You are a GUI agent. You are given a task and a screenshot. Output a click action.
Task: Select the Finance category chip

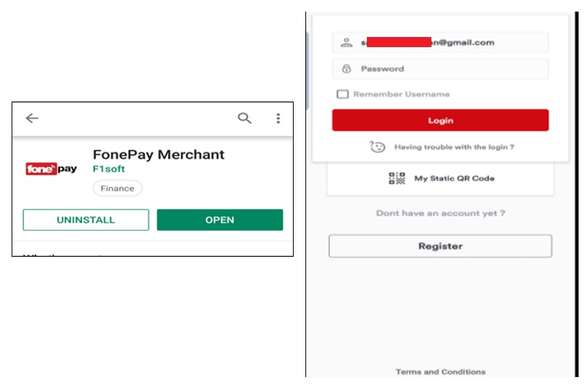point(117,189)
